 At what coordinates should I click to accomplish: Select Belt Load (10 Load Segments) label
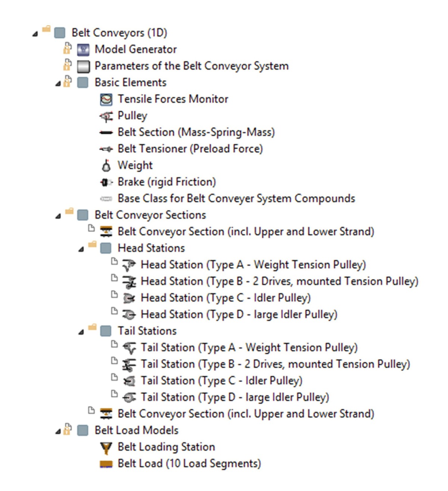point(189,463)
